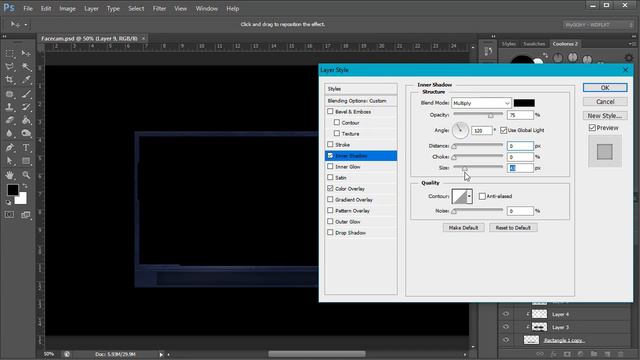Select the Eraser tool
The image size is (640, 360).
(10, 120)
